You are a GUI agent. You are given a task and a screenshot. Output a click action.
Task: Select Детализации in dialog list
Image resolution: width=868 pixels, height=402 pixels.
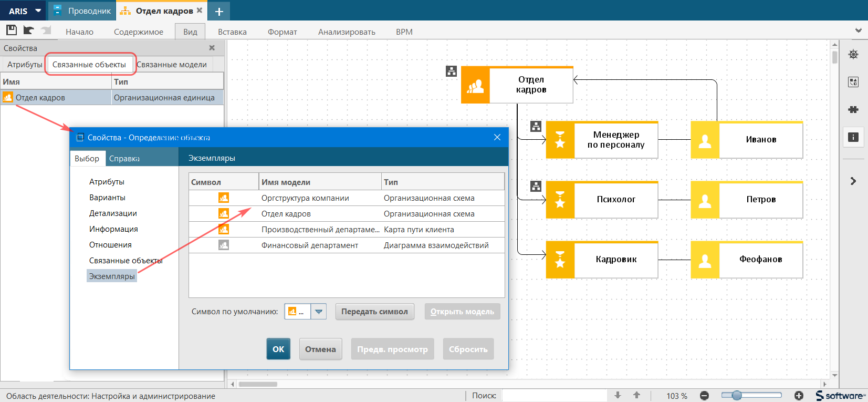(113, 213)
